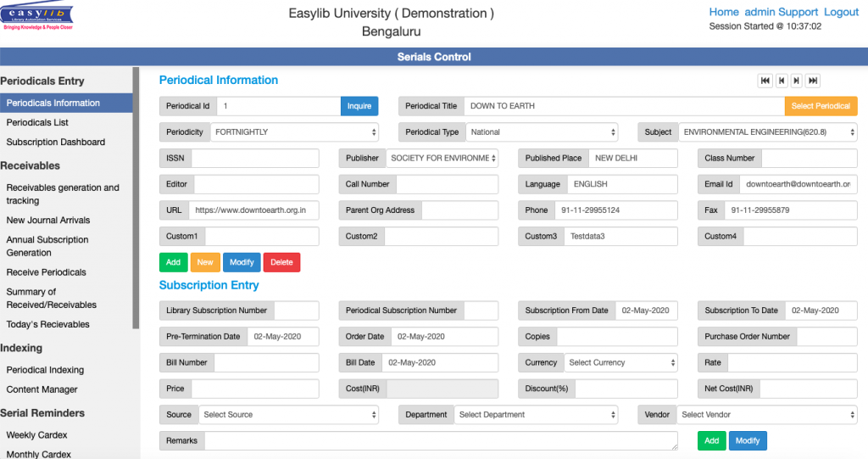Open Subscription Dashboard in the sidebar
The width and height of the screenshot is (868, 459).
[55, 142]
